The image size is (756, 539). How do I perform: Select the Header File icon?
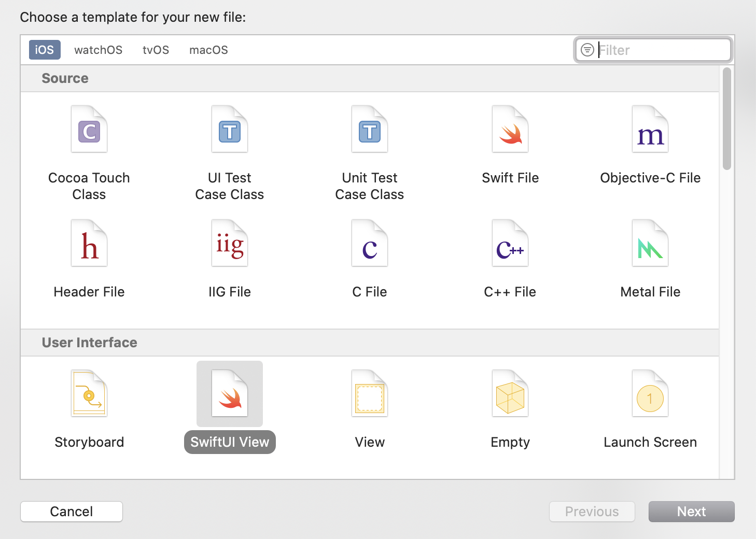[89, 243]
